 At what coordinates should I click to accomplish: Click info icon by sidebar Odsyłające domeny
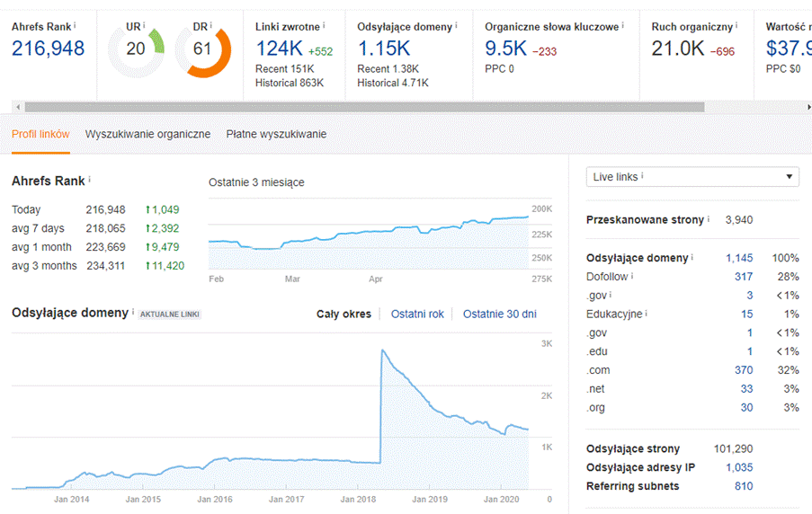click(x=692, y=257)
